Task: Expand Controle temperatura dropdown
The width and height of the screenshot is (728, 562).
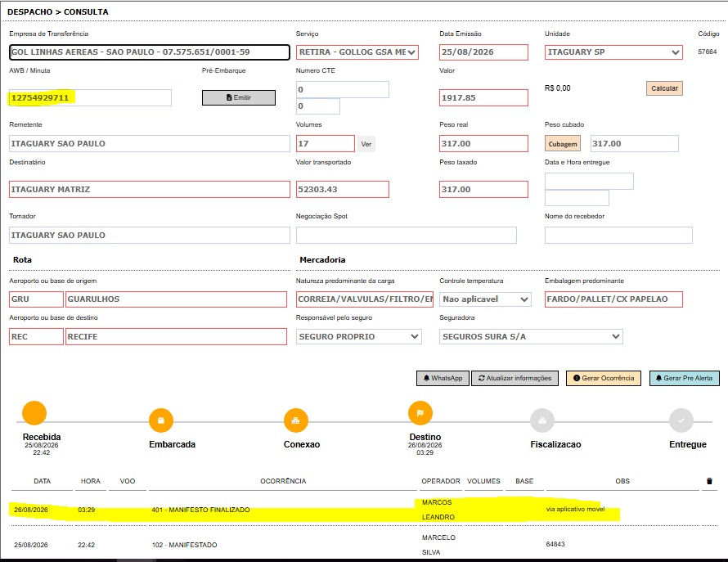Action: click(x=485, y=299)
